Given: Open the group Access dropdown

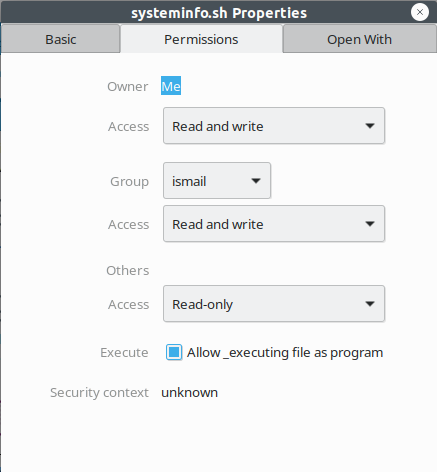Looking at the screenshot, I should pos(274,224).
